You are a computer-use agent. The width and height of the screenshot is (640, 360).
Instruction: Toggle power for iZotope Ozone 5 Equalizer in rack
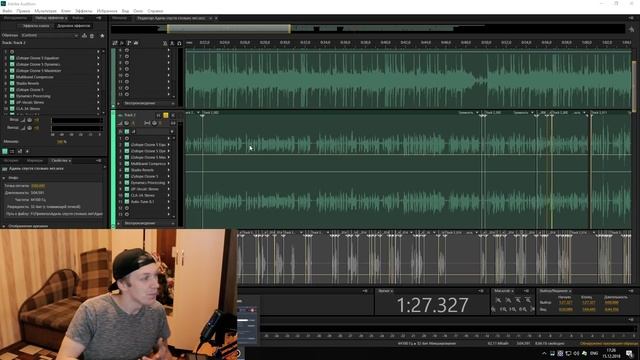click(x=12, y=58)
